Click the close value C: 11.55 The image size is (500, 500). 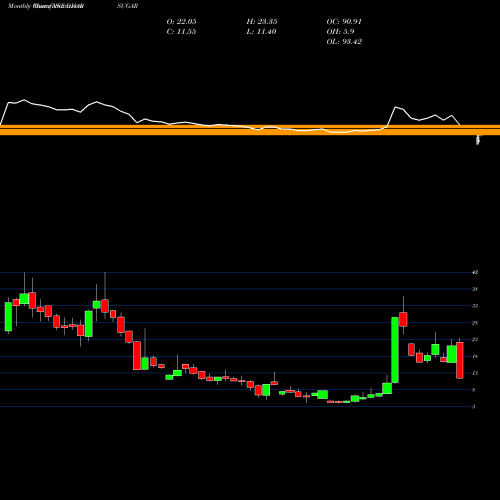tap(181, 32)
